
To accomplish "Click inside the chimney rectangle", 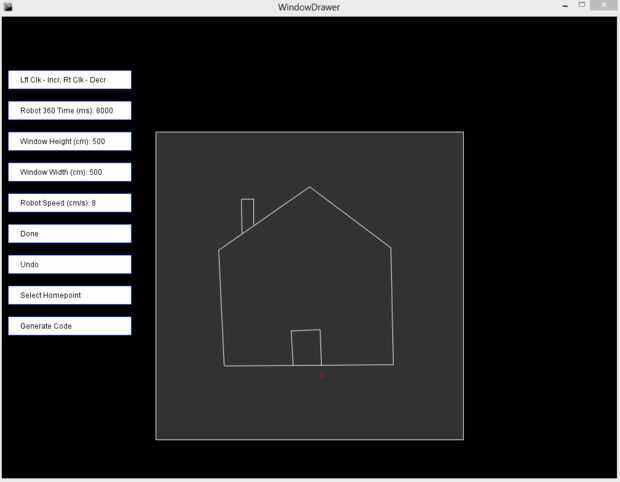I will (248, 214).
